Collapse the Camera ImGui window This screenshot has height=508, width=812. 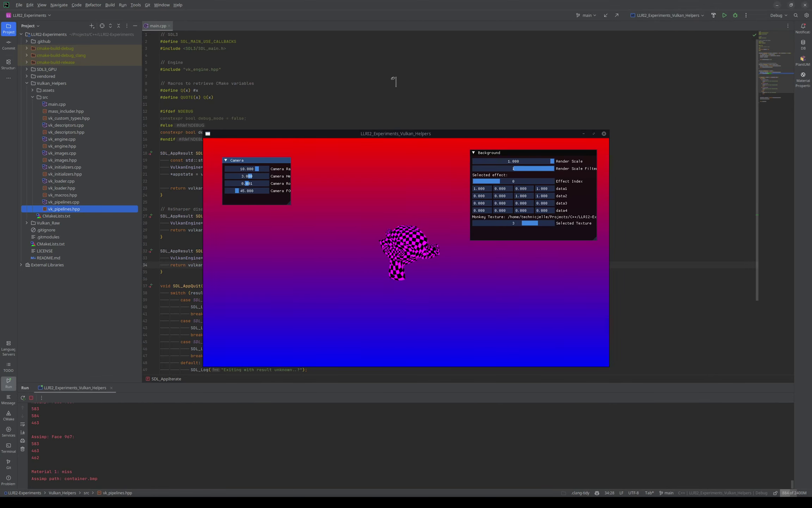point(226,160)
